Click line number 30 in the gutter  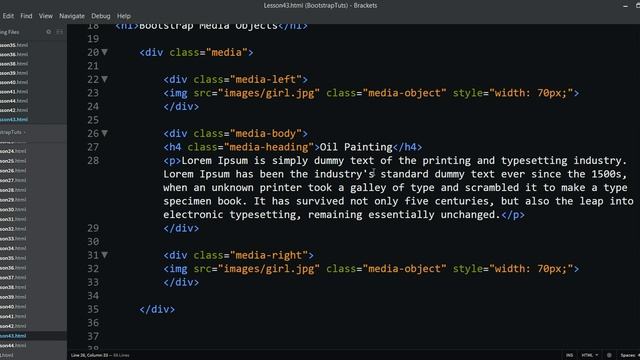point(93,242)
